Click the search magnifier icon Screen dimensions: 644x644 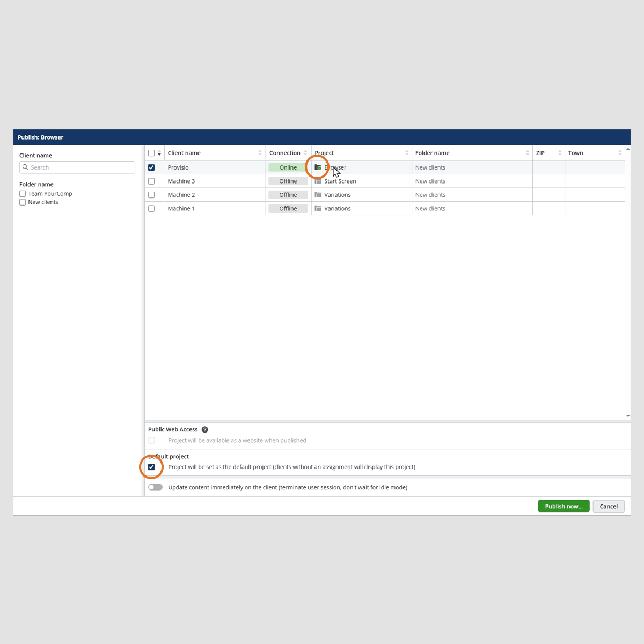(x=25, y=167)
